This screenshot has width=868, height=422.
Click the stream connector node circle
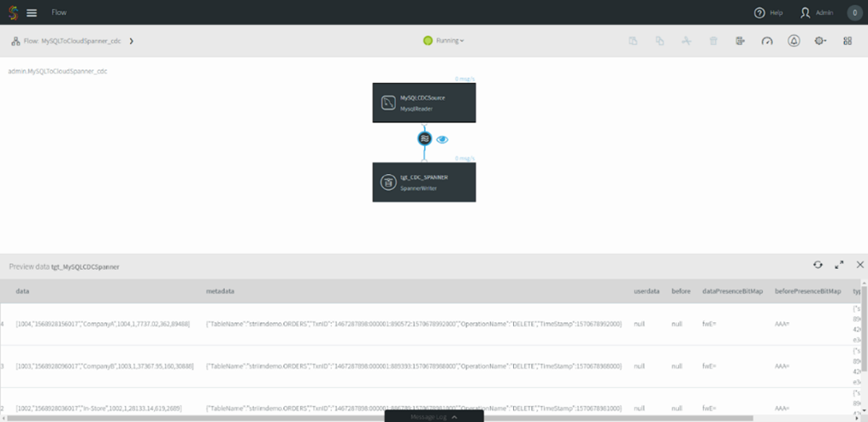(x=424, y=139)
